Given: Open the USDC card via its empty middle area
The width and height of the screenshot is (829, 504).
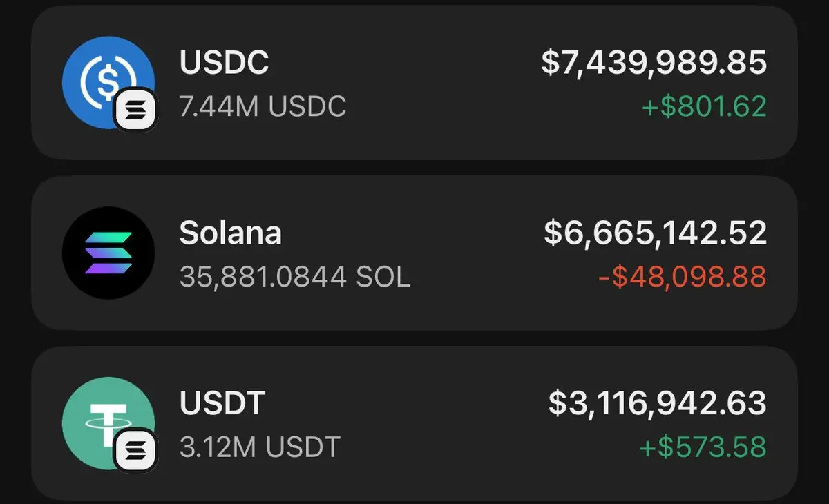Looking at the screenshot, I should pos(442,83).
